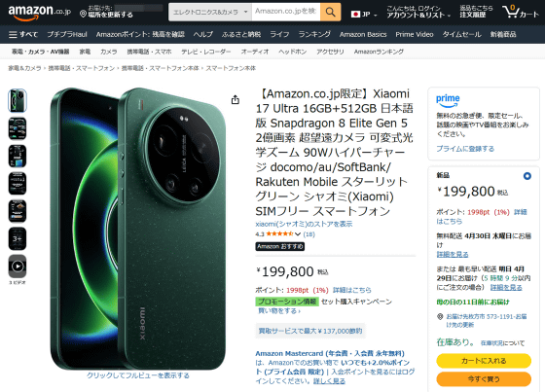The height and width of the screenshot is (392, 545).
Task: Expand the search category dropdown エレクトロニクス&カメラ
Action: pos(210,13)
